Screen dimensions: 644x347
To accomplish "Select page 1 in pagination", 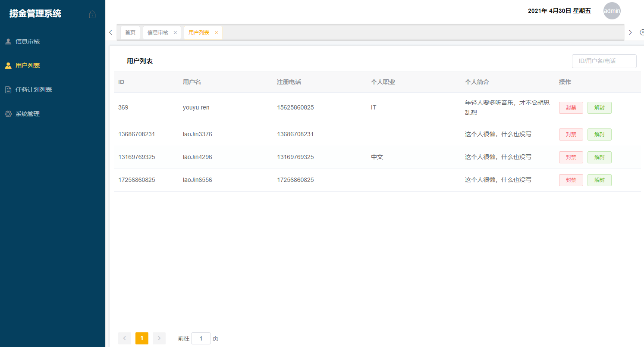I will (x=142, y=338).
